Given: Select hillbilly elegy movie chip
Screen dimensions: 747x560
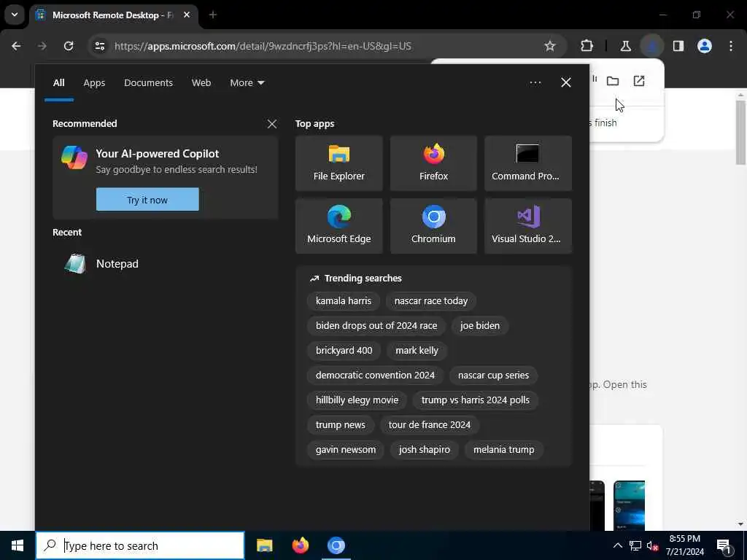Looking at the screenshot, I should point(357,400).
